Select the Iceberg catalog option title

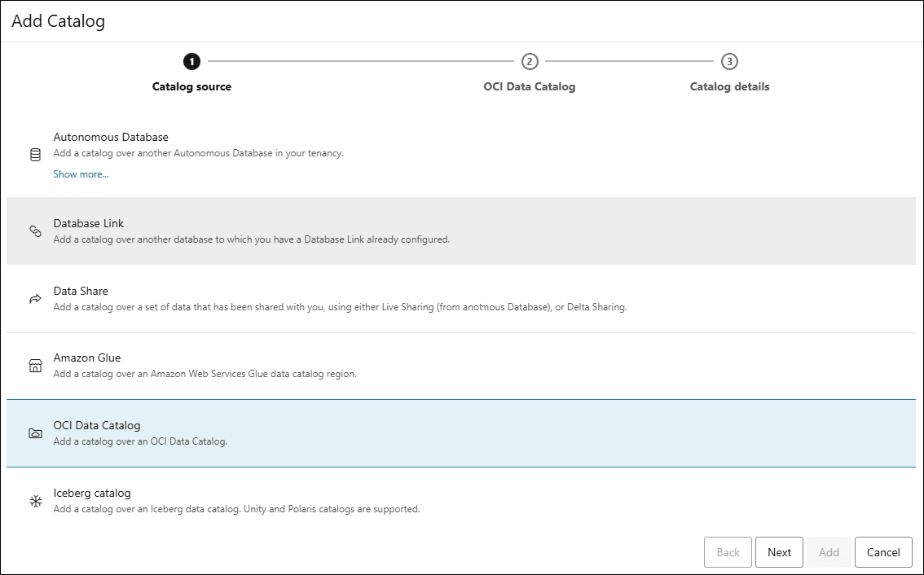tap(92, 493)
